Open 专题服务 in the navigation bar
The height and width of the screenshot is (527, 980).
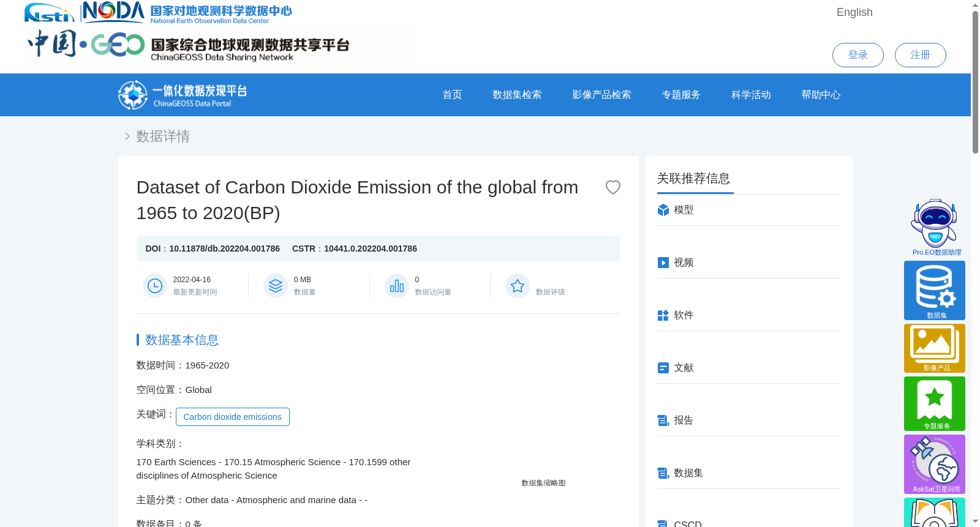click(681, 95)
